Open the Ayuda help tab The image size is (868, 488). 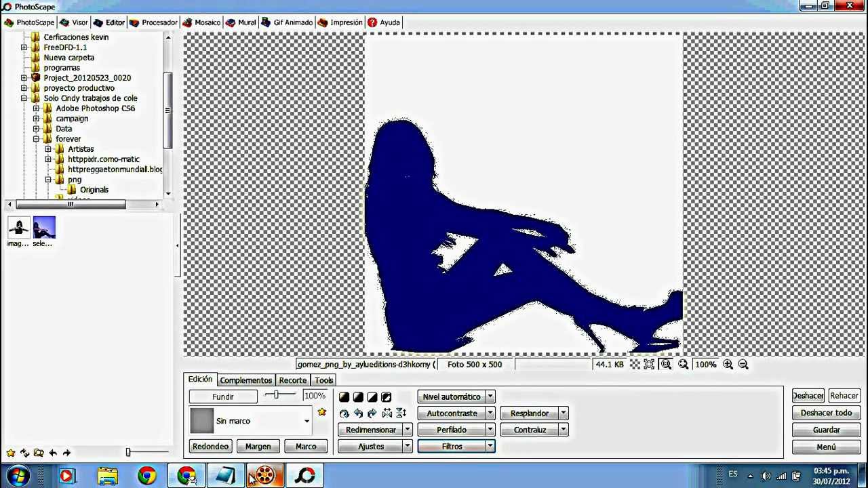click(x=384, y=22)
